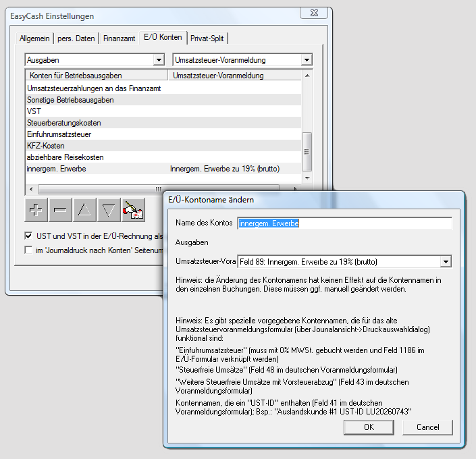This screenshot has height=459, width=476.
Task: Move account down with inverted triangle icon
Action: tap(109, 210)
